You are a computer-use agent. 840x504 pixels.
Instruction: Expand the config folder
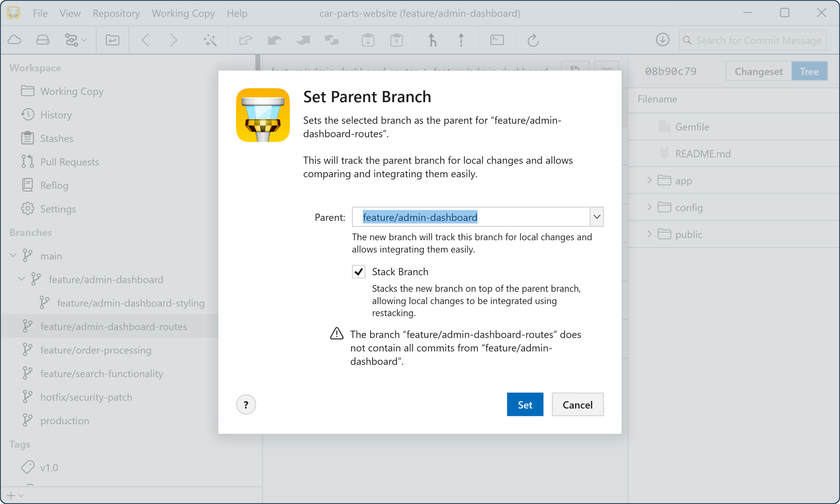click(x=649, y=207)
